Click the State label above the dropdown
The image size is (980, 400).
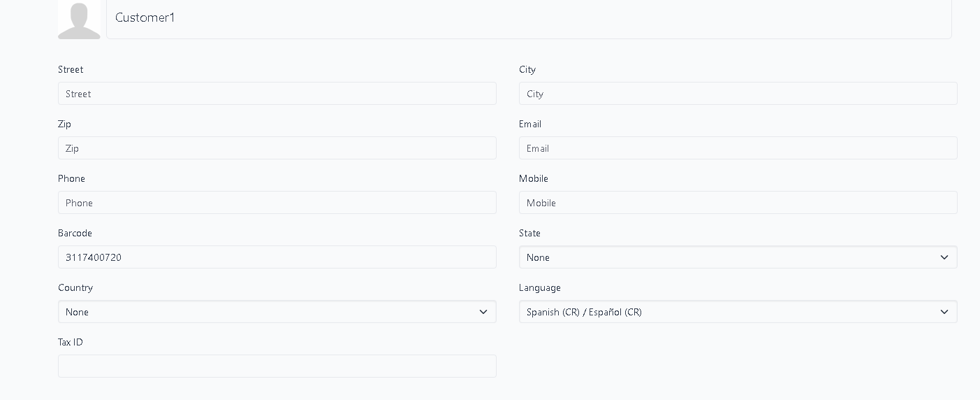(529, 234)
